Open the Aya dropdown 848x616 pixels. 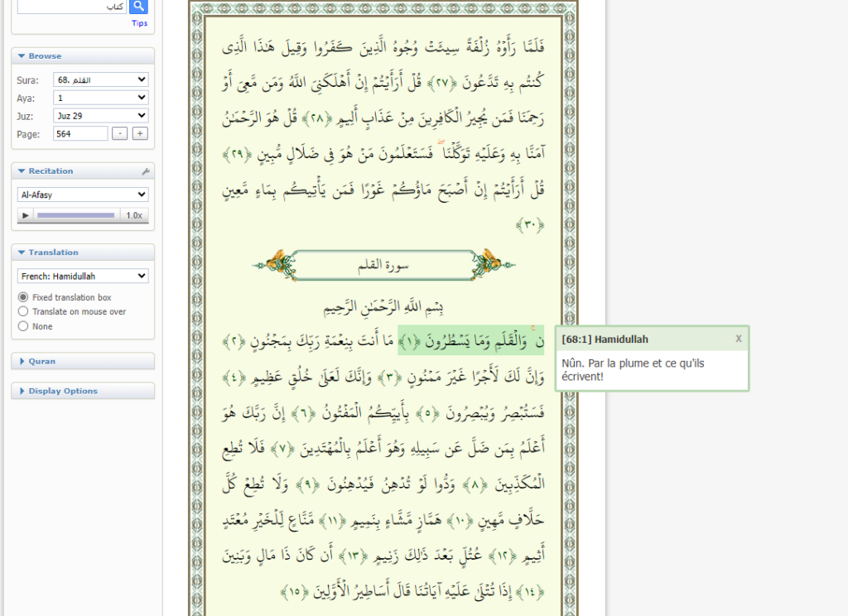[100, 98]
